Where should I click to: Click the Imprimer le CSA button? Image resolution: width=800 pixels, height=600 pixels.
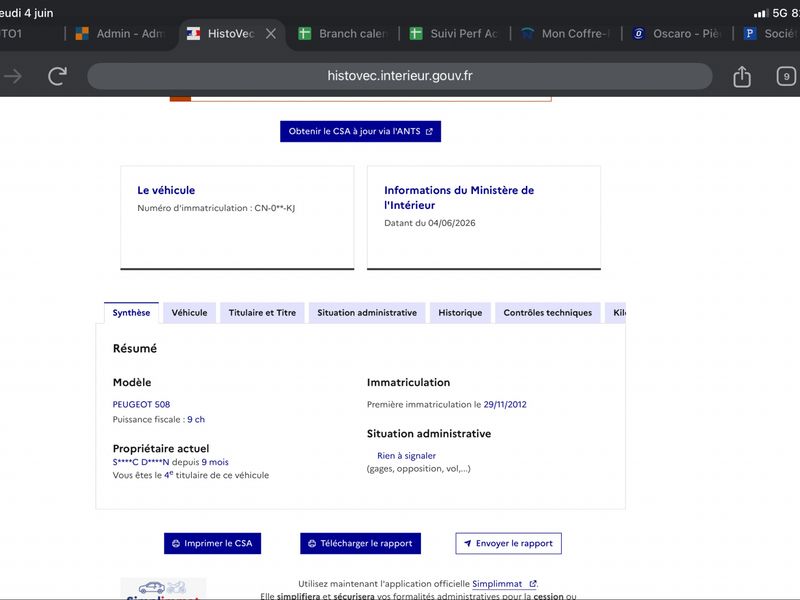212,543
